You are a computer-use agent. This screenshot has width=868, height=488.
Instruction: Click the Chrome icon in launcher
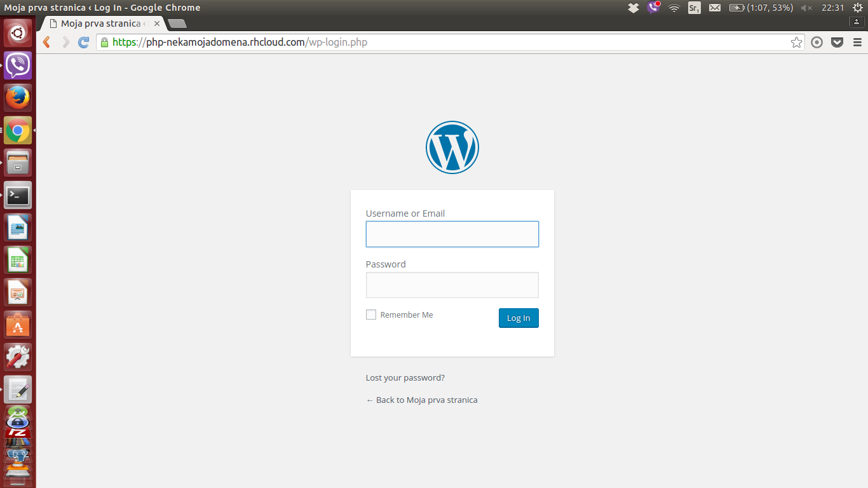point(18,131)
